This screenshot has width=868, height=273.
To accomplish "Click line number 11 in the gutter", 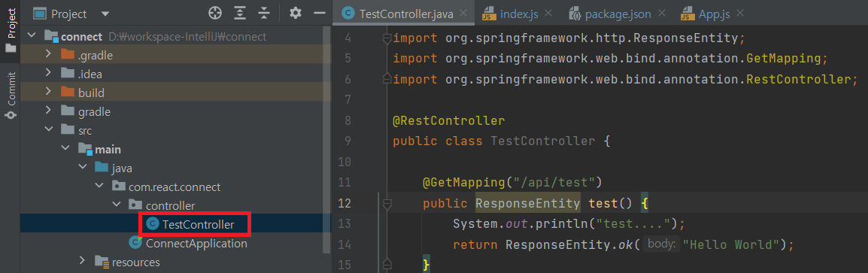I will [344, 182].
